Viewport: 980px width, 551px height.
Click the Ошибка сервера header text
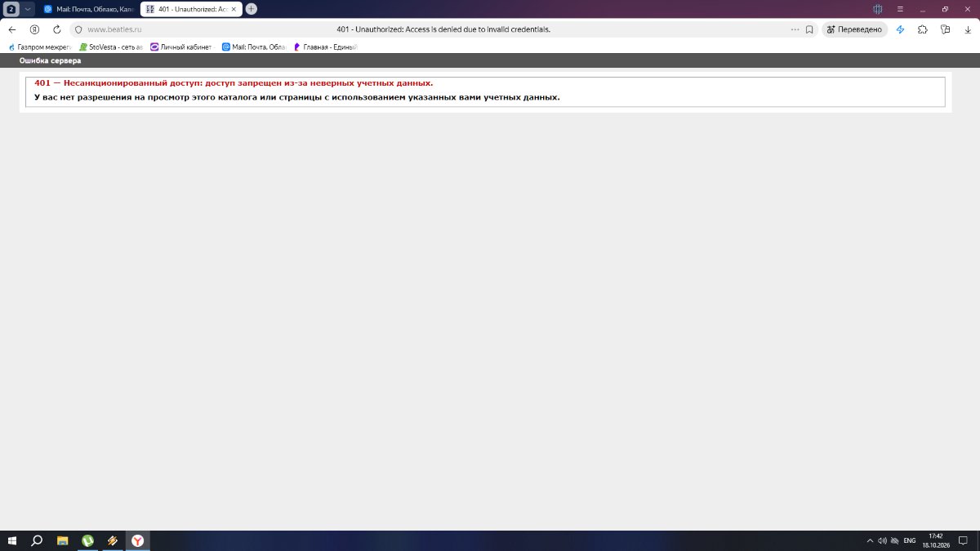pos(50,61)
